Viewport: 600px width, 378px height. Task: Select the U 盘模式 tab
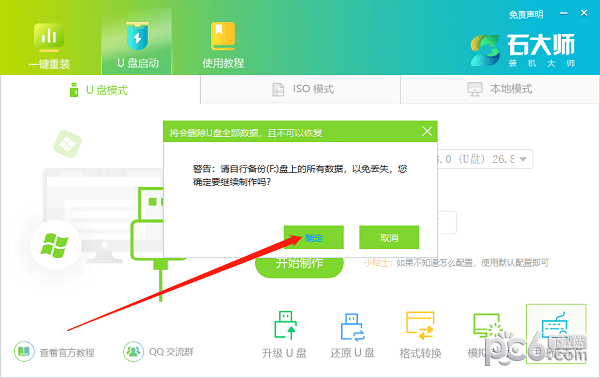100,90
